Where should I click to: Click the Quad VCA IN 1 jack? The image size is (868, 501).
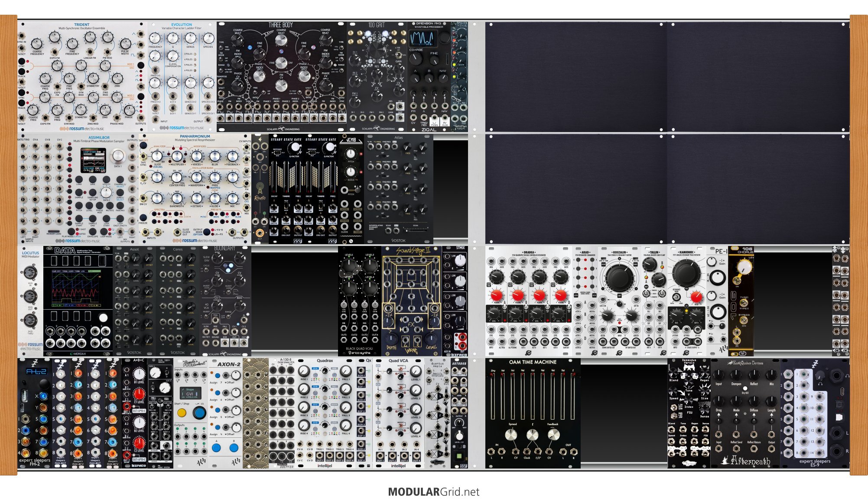[380, 446]
